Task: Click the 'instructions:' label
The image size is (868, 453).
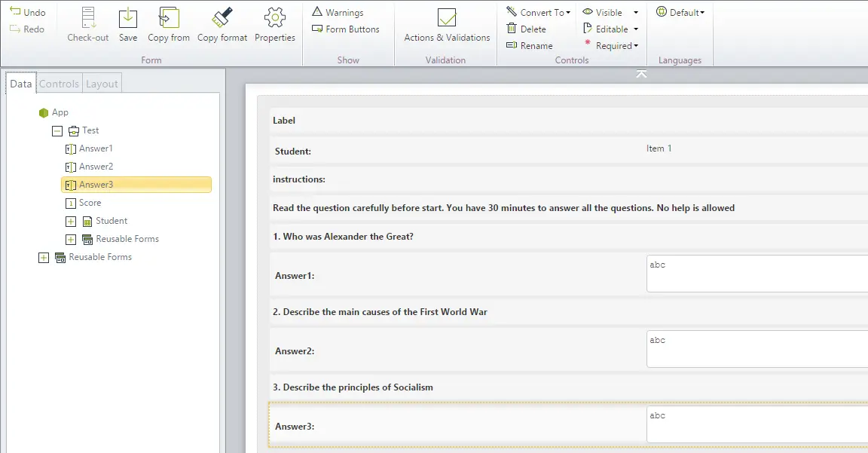Action: coord(299,179)
